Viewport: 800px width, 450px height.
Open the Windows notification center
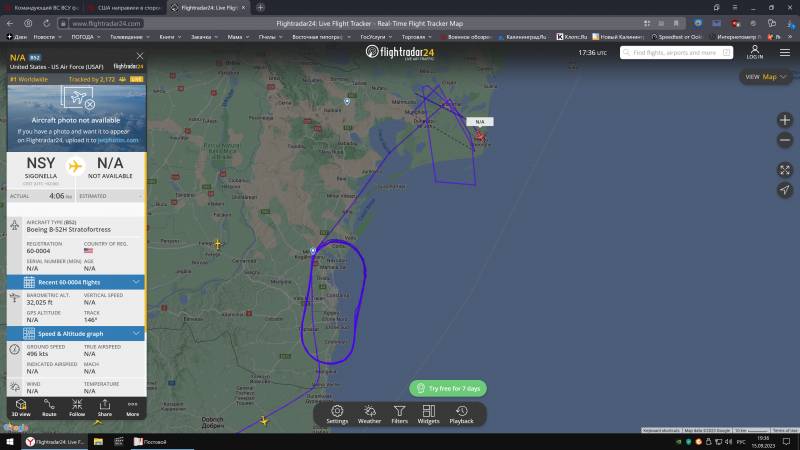786,442
